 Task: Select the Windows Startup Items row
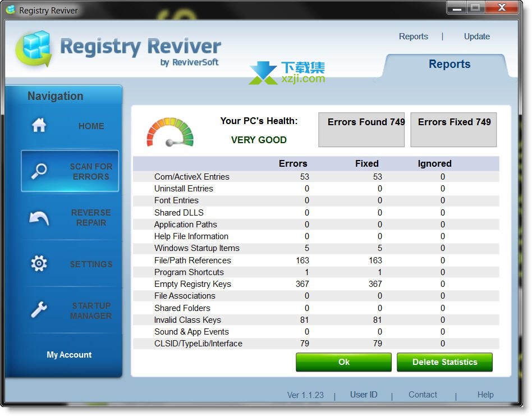click(x=316, y=248)
